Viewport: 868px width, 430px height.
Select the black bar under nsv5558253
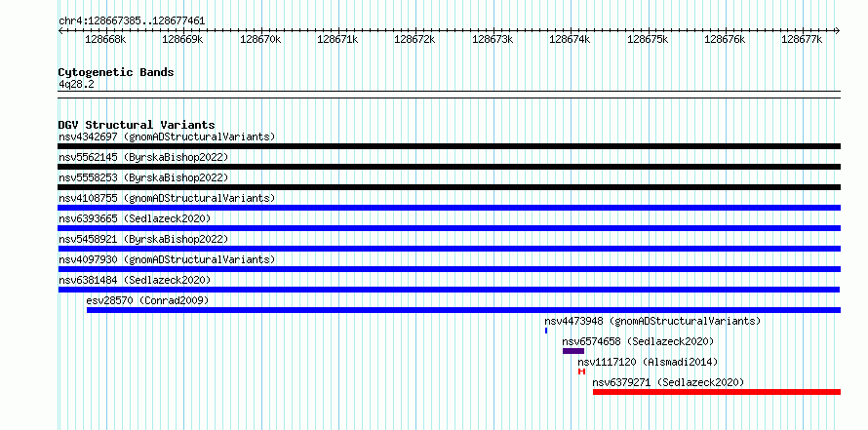(449, 187)
